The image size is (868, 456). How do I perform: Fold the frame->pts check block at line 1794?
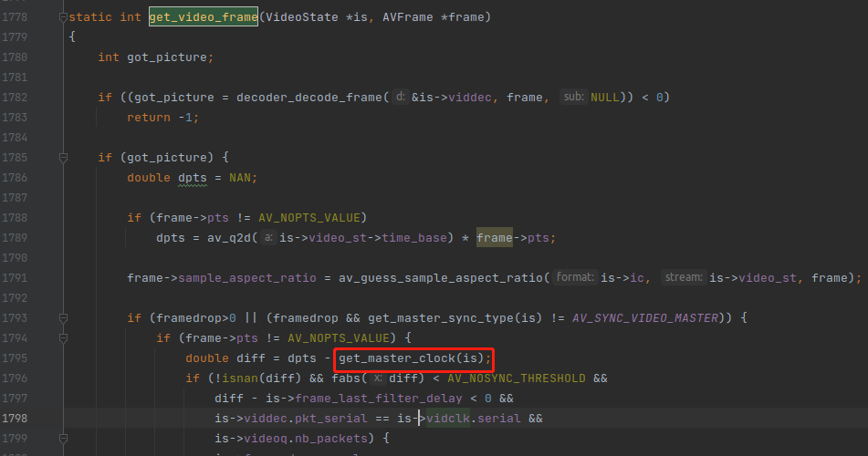tap(63, 337)
